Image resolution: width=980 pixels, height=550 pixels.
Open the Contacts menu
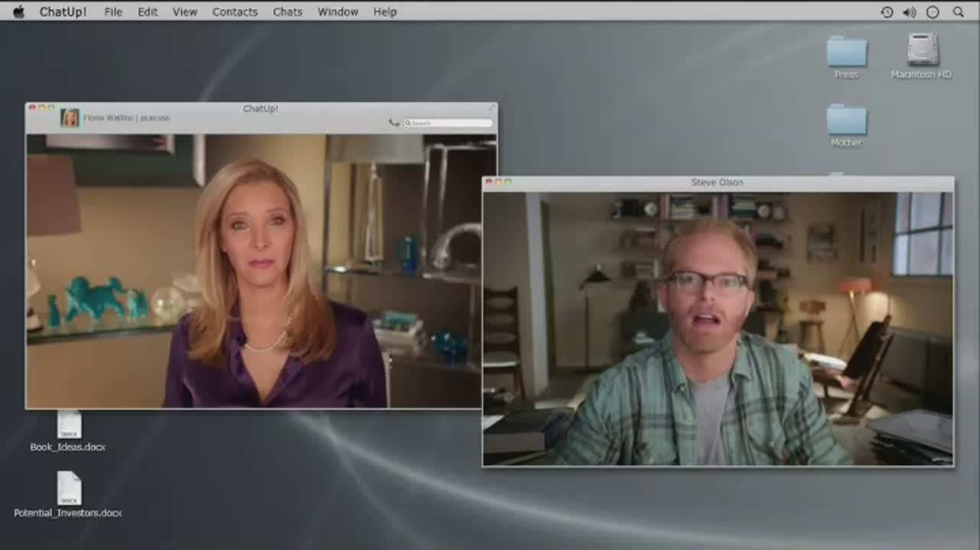(x=234, y=12)
